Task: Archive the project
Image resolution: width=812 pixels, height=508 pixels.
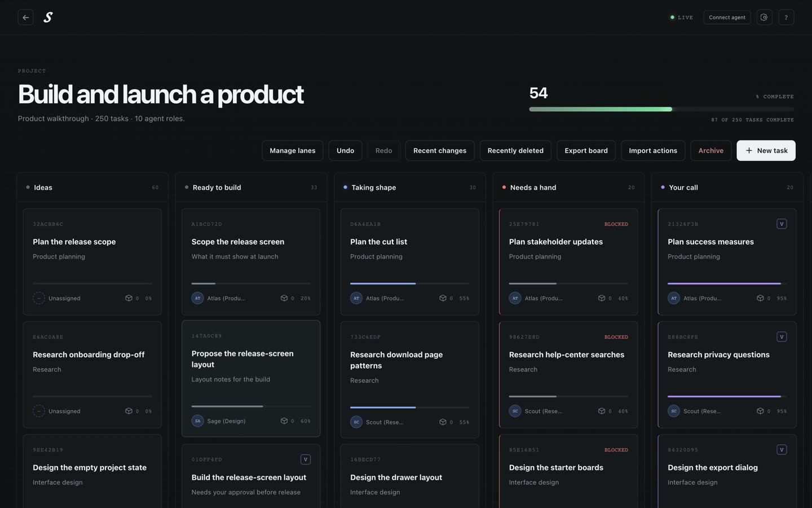Action: (x=711, y=151)
